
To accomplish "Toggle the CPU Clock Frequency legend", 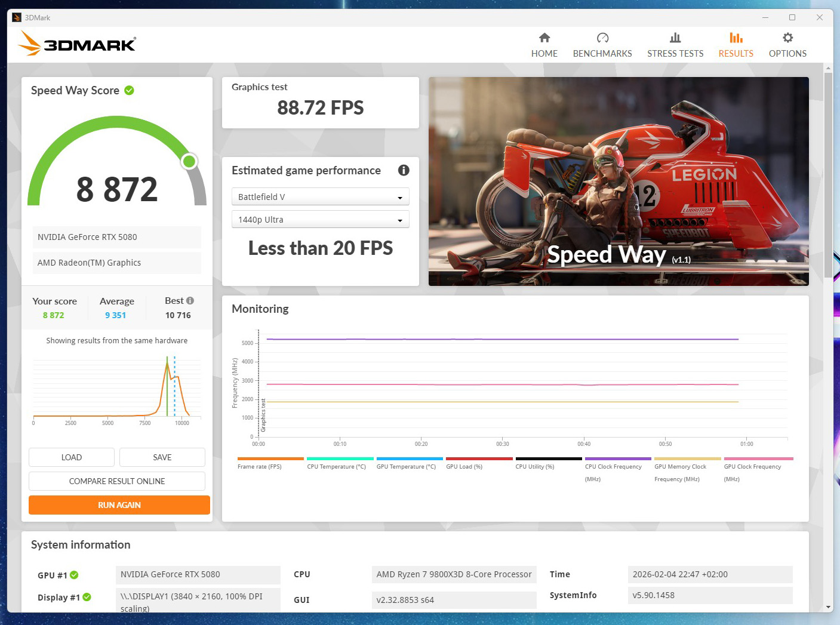I will [x=613, y=467].
